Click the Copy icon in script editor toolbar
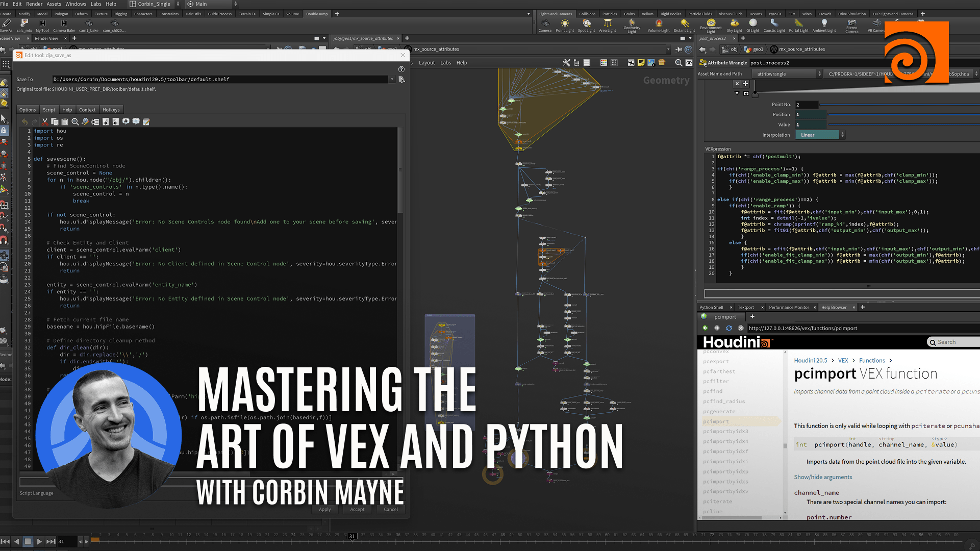980x551 pixels. pos(55,121)
